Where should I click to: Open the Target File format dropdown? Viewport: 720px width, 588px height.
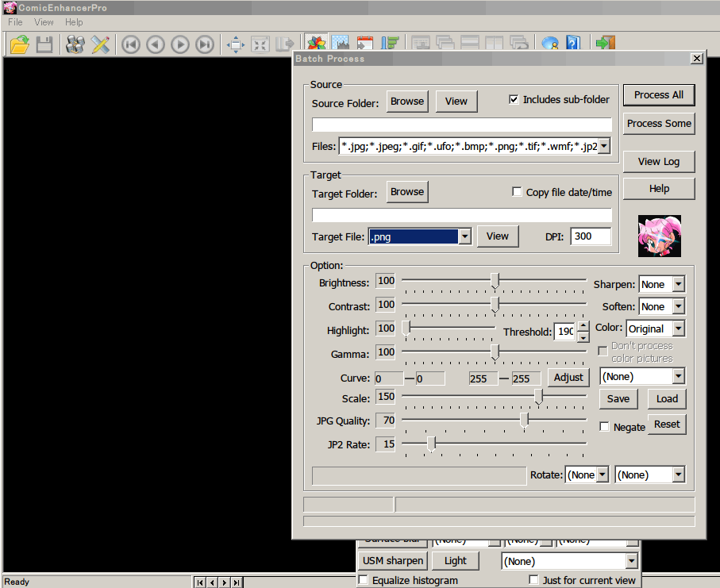(x=464, y=236)
